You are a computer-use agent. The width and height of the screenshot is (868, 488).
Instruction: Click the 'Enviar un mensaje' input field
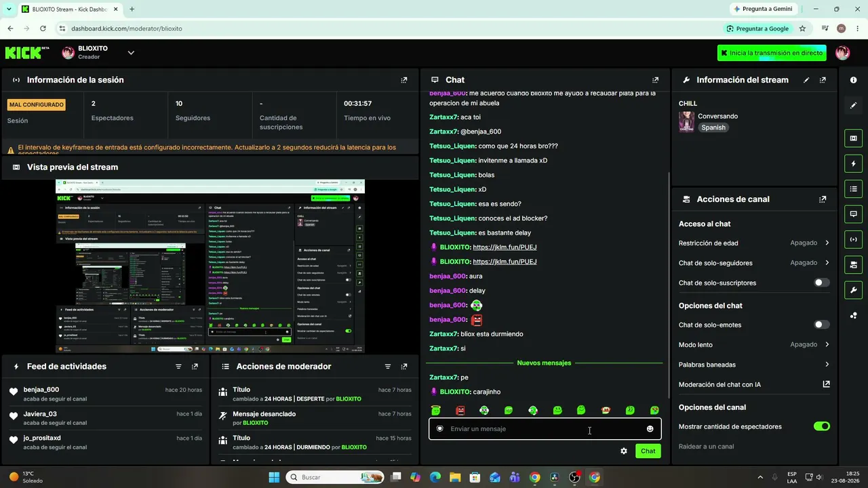coord(545,429)
